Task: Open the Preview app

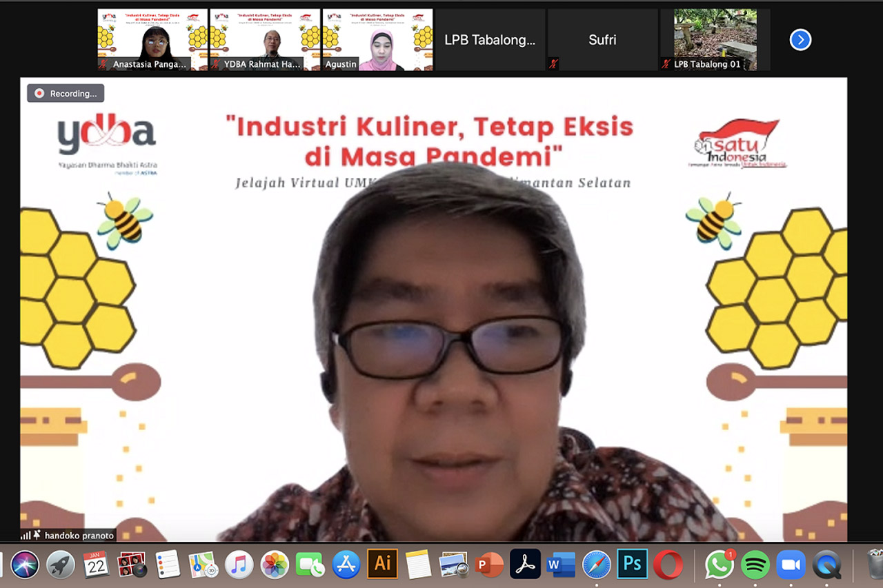Action: coord(454,565)
